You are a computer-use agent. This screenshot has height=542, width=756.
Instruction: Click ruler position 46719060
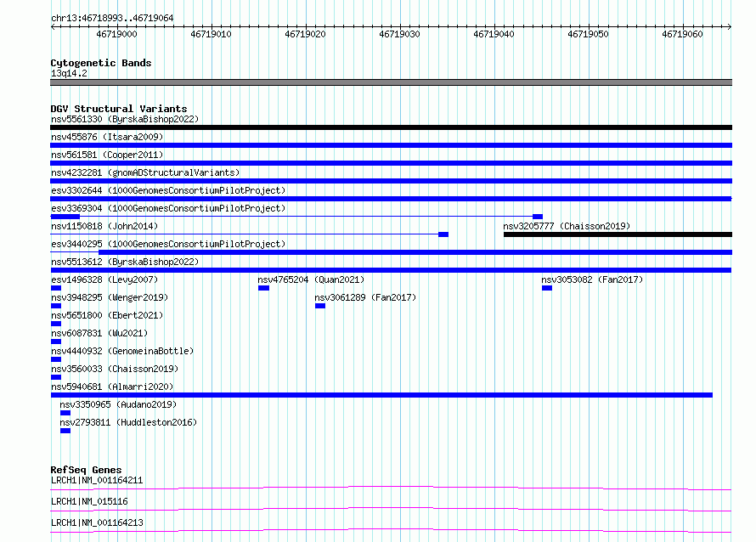click(x=682, y=34)
